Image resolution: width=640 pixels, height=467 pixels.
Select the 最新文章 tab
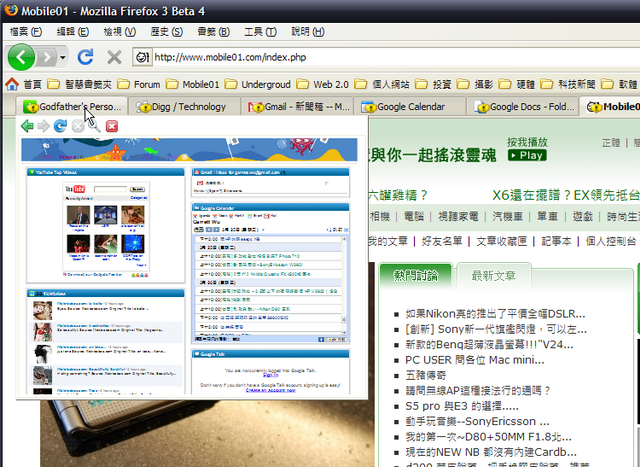[x=493, y=276]
